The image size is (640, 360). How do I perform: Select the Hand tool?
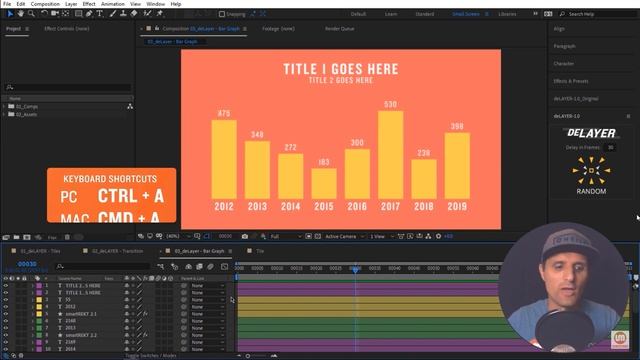[20, 14]
